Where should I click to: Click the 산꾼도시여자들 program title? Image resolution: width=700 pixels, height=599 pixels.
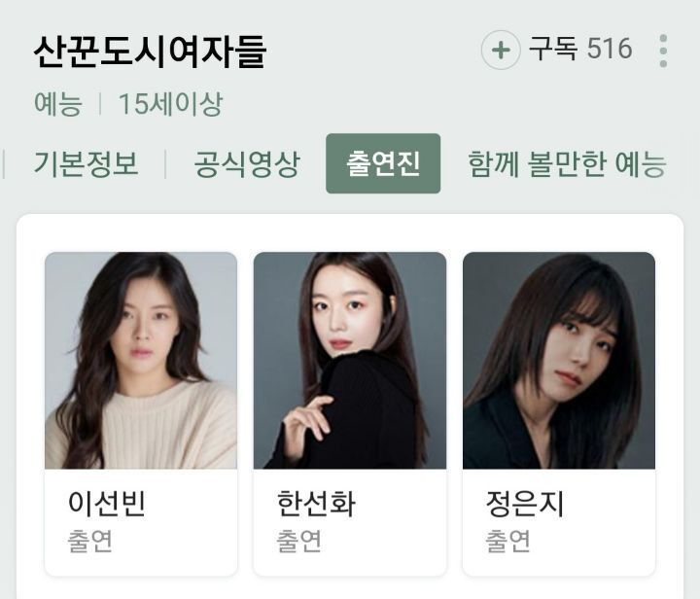click(x=150, y=52)
